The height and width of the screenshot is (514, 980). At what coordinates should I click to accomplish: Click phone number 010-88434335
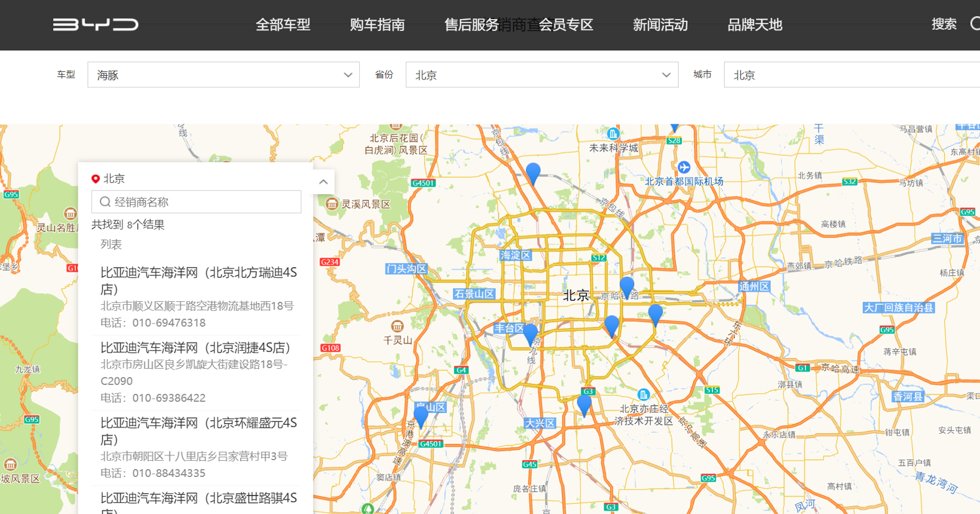(x=169, y=473)
